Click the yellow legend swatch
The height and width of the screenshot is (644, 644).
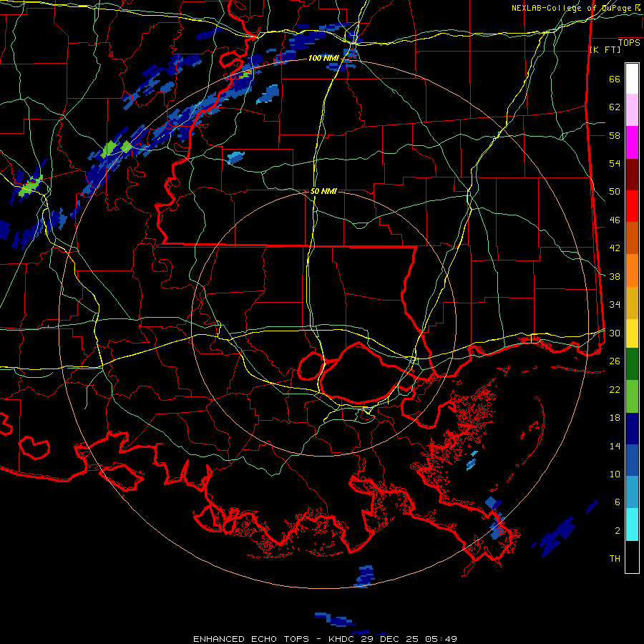click(x=632, y=333)
